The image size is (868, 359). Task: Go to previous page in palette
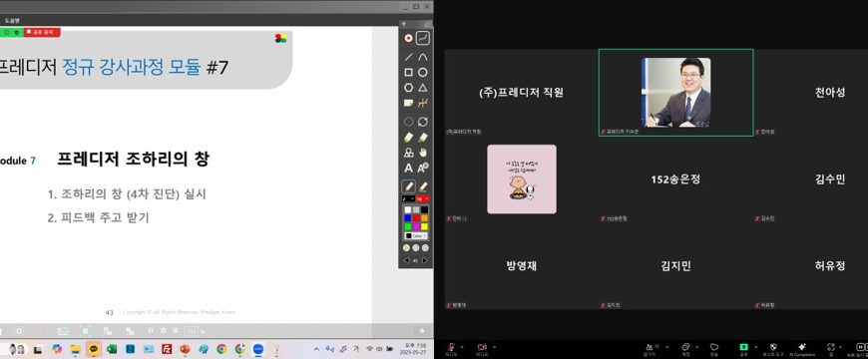[x=406, y=260]
